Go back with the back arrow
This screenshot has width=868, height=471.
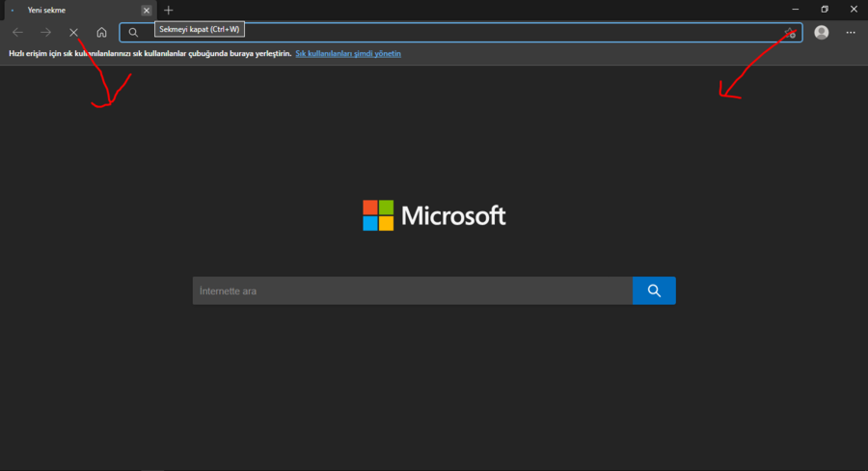pyautogui.click(x=17, y=32)
